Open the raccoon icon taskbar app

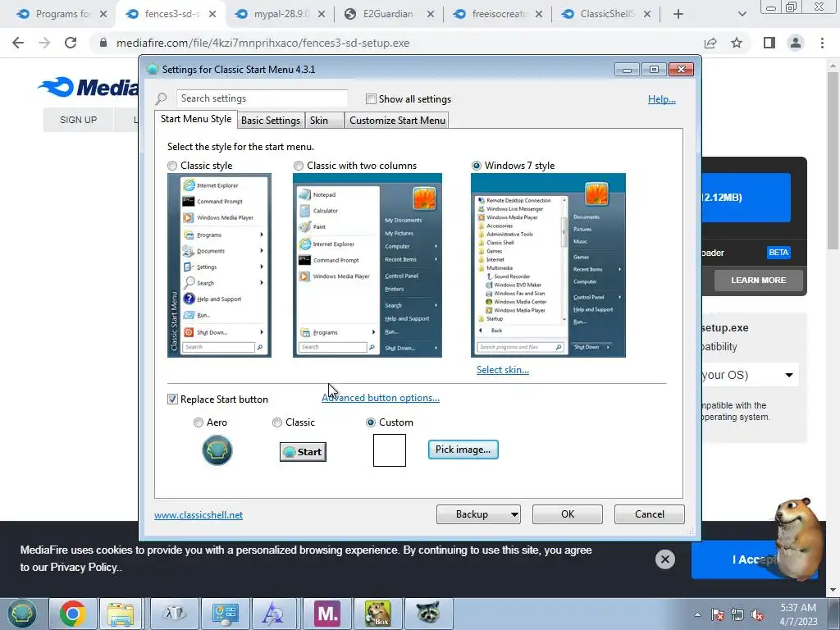tap(428, 614)
